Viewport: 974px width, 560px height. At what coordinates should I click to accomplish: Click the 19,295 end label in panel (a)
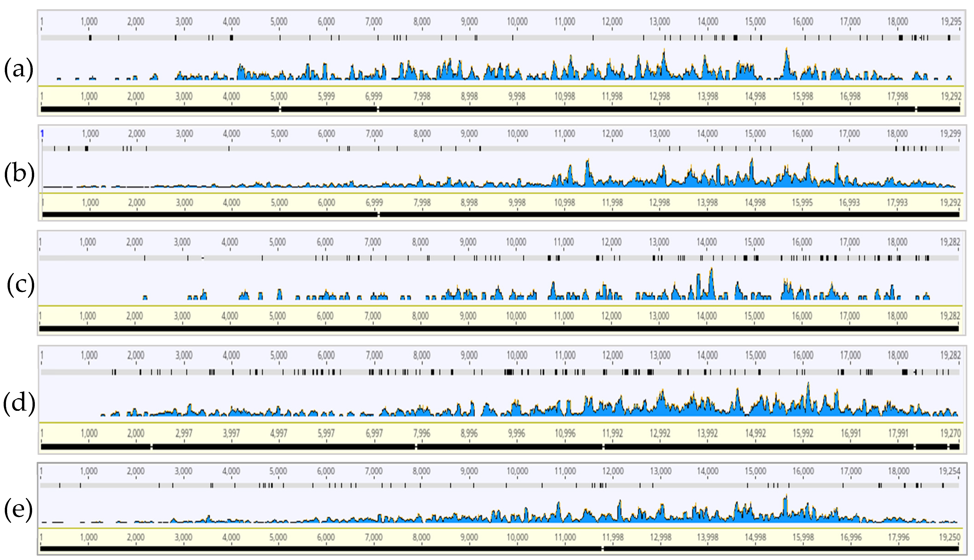point(951,21)
